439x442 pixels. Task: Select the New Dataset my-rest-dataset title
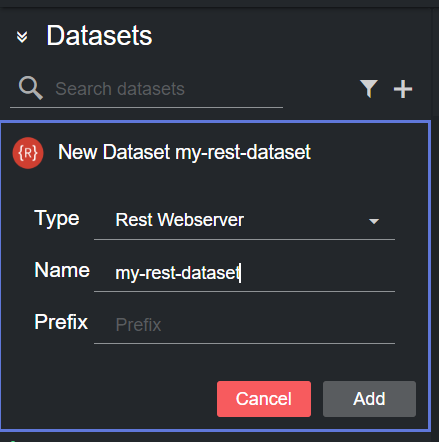[x=184, y=153]
